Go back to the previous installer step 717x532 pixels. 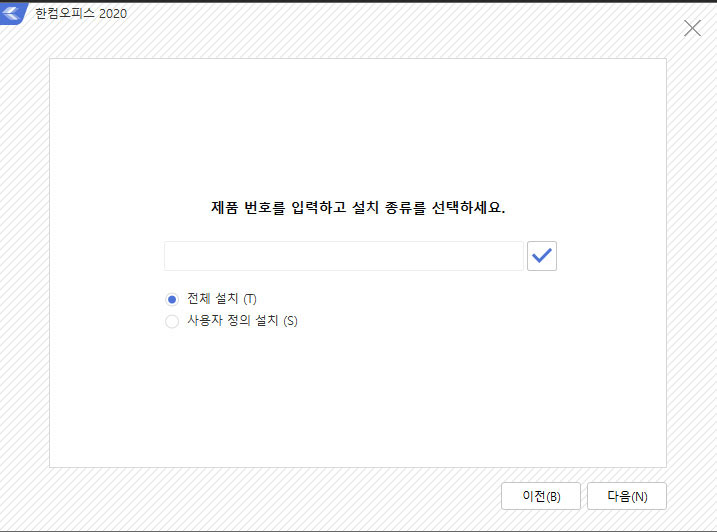tap(541, 496)
